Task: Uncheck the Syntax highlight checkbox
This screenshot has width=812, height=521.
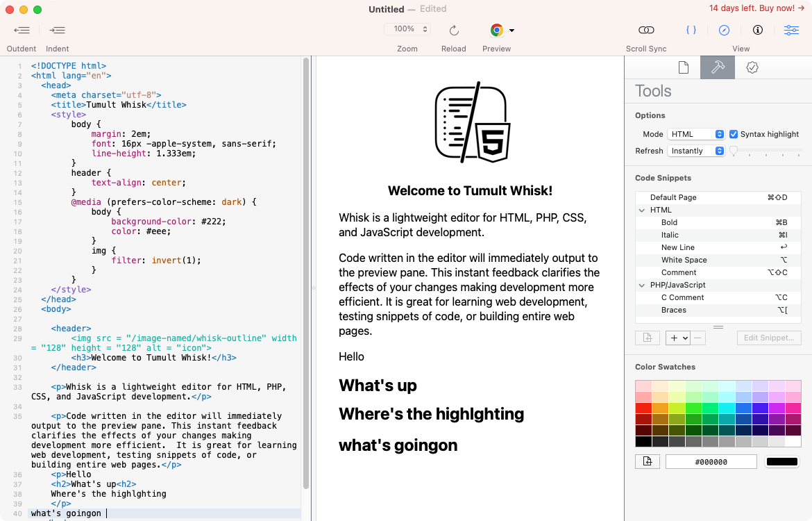Action: pos(734,134)
